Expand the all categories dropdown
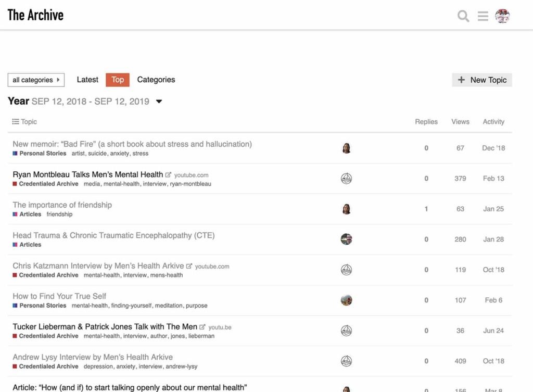The image size is (533, 392). (36, 80)
